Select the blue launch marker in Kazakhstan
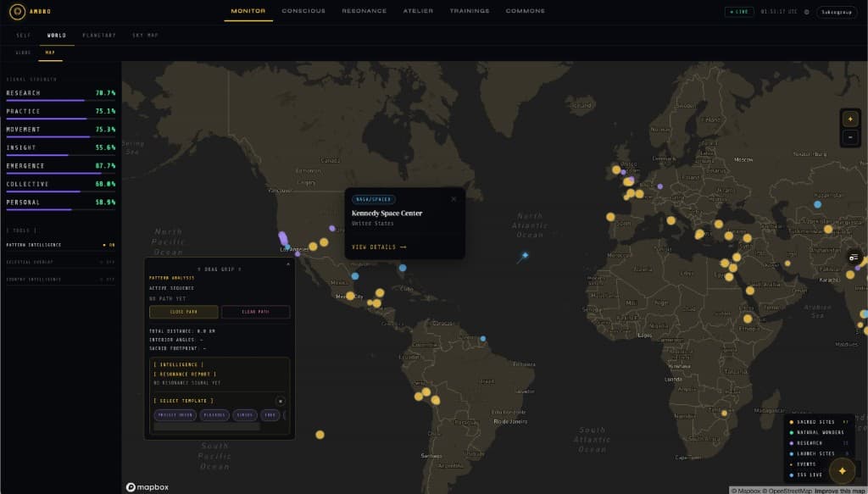This screenshot has width=868, height=494. coord(818,204)
